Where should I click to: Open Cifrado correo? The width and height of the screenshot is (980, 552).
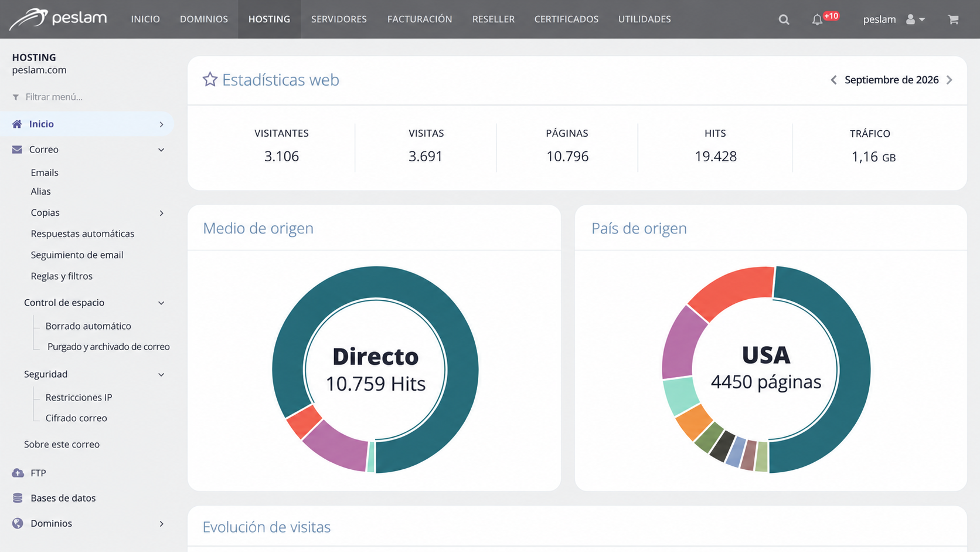76,418
